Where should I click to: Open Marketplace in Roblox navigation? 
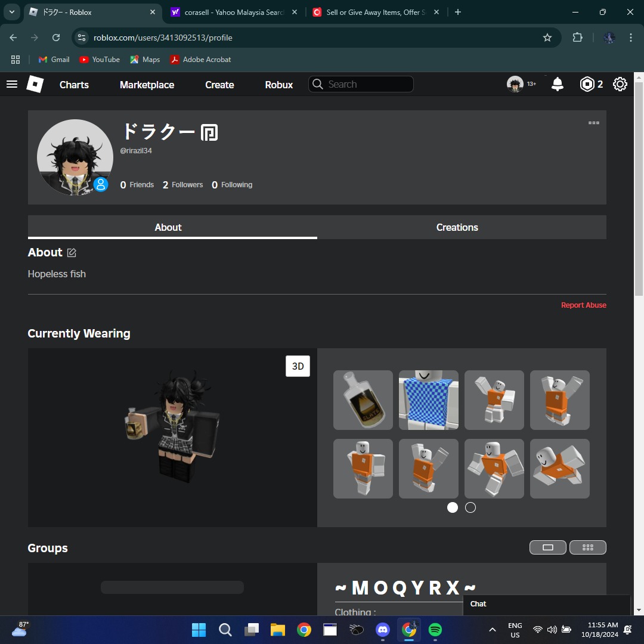tap(147, 85)
